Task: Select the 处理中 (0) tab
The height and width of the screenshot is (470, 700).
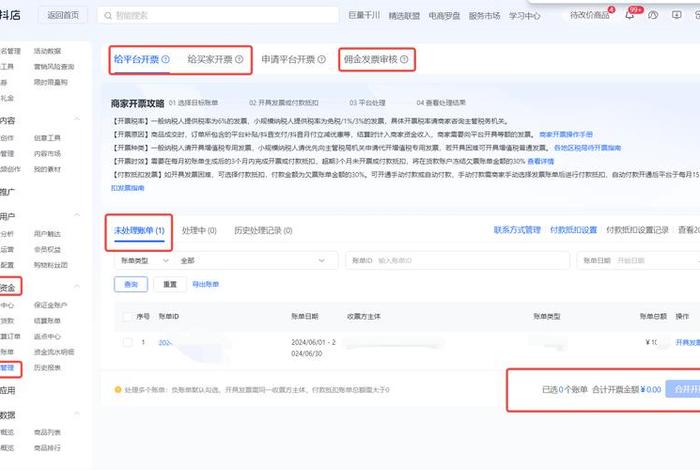Action: click(199, 230)
